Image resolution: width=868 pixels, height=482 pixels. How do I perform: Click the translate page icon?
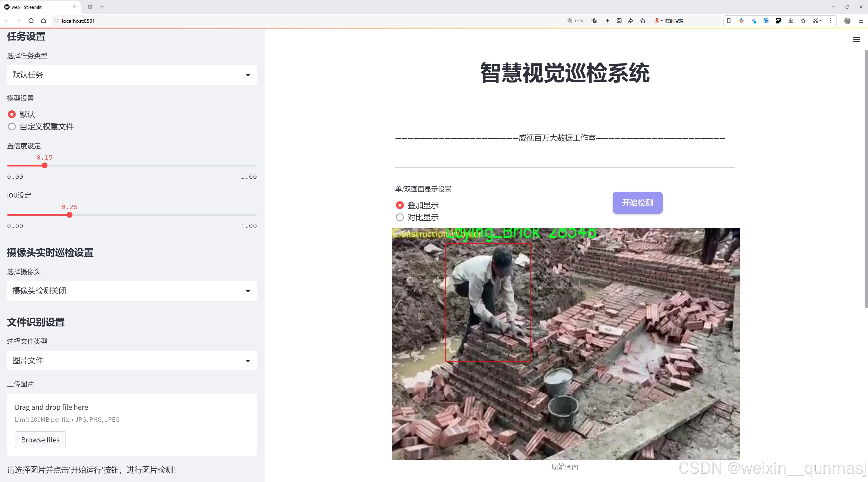594,21
